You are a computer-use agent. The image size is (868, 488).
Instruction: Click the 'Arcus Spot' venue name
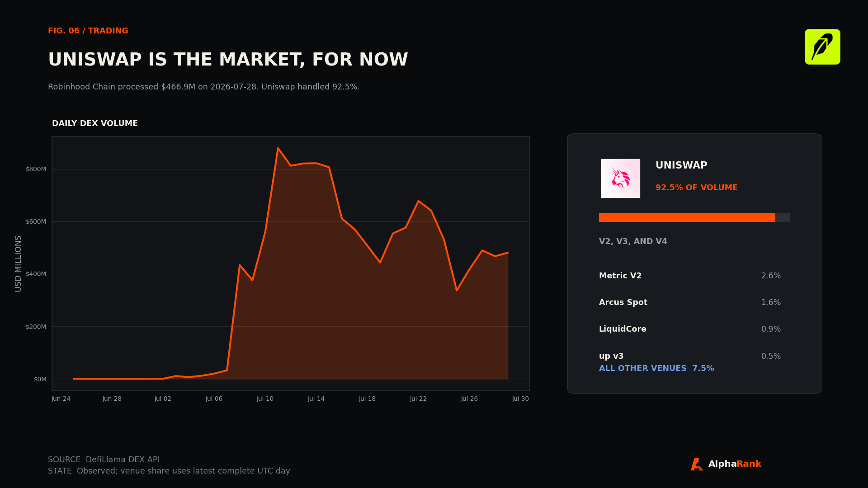point(623,303)
